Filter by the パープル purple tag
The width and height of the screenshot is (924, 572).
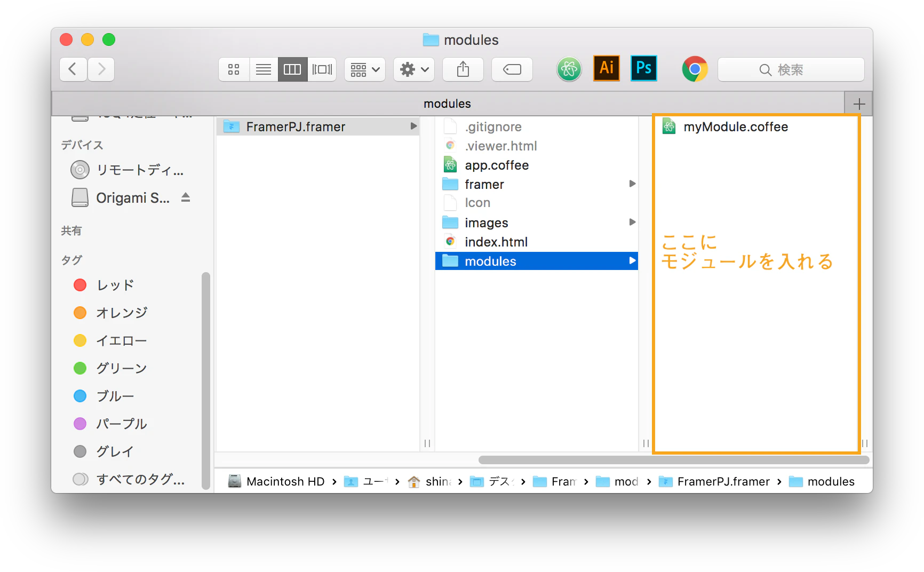tap(110, 424)
